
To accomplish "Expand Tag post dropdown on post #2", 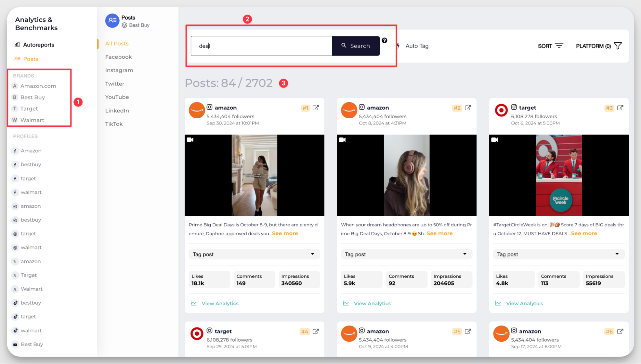I will pos(406,254).
